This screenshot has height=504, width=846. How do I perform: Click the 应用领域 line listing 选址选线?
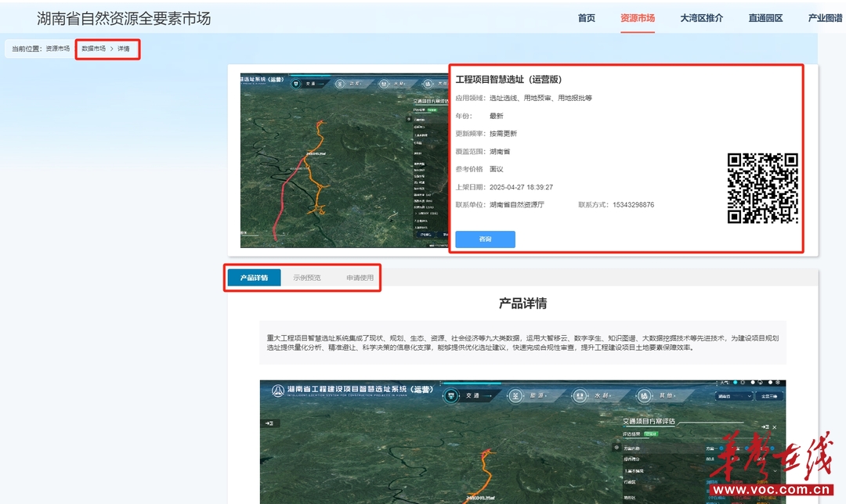pyautogui.click(x=523, y=98)
